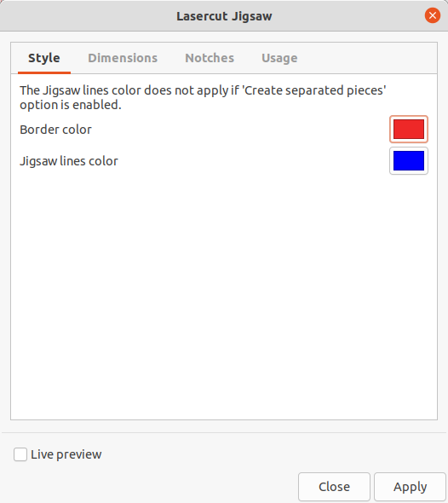Open the blue Jigsaw lines color picker

(409, 161)
